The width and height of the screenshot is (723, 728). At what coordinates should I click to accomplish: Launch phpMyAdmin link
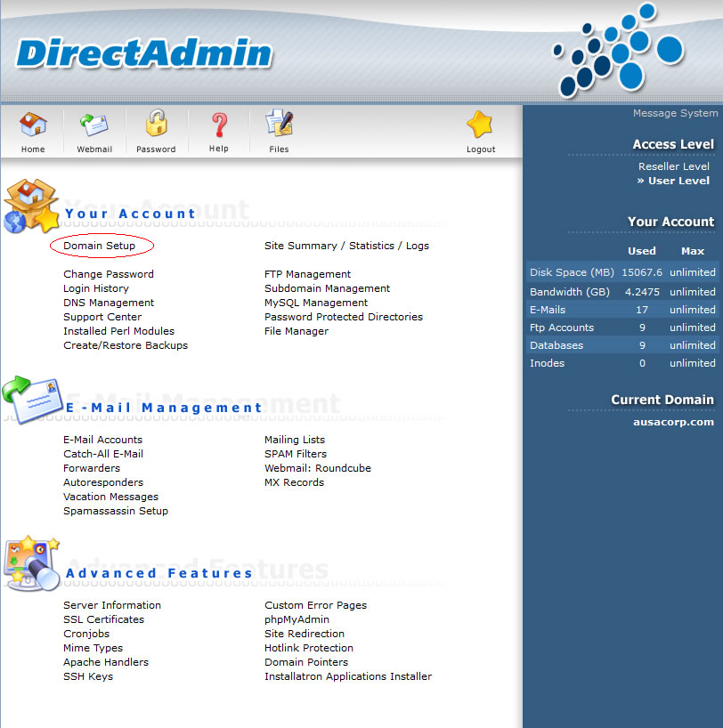297,619
